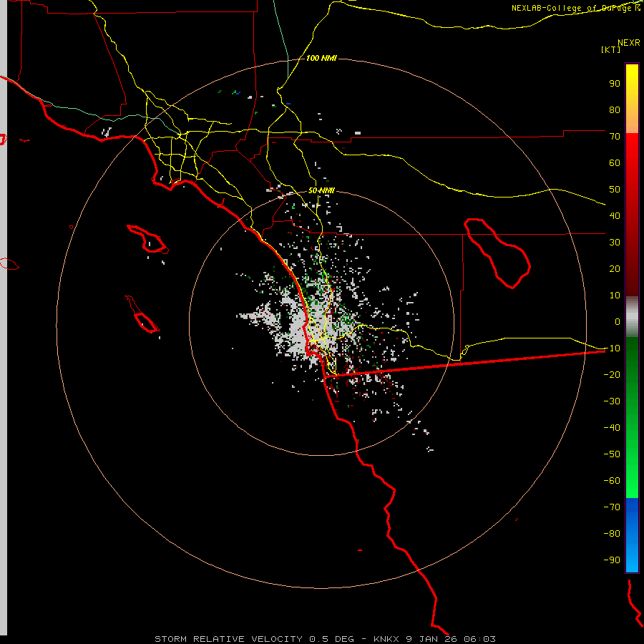Select the 80 knot scale label
644x644 pixels.
pyautogui.click(x=615, y=110)
